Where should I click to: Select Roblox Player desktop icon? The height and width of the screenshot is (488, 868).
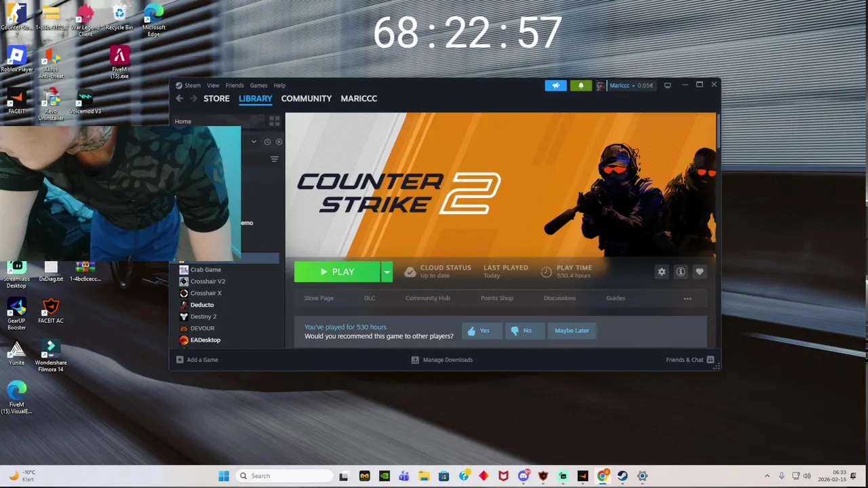click(x=17, y=59)
